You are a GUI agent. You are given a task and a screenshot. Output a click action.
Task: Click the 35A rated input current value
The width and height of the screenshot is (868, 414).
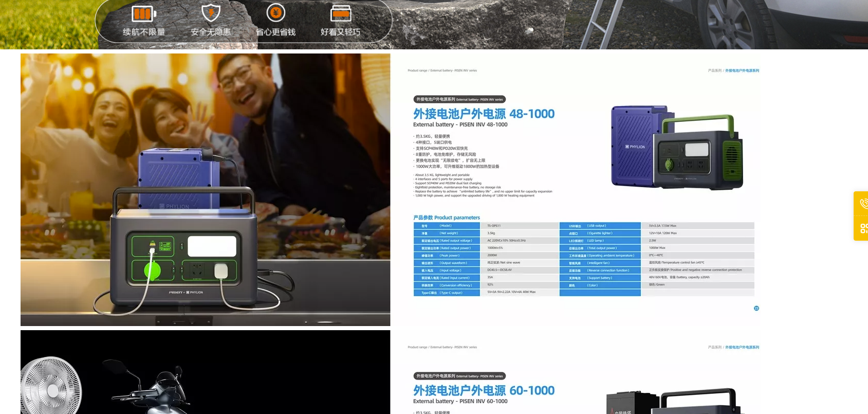click(490, 277)
